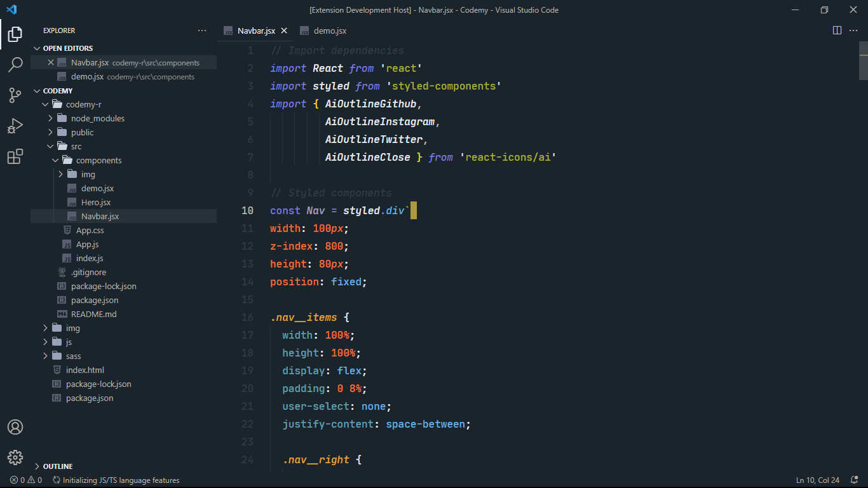Open demo.jsx from Open Editors list

pos(123,76)
